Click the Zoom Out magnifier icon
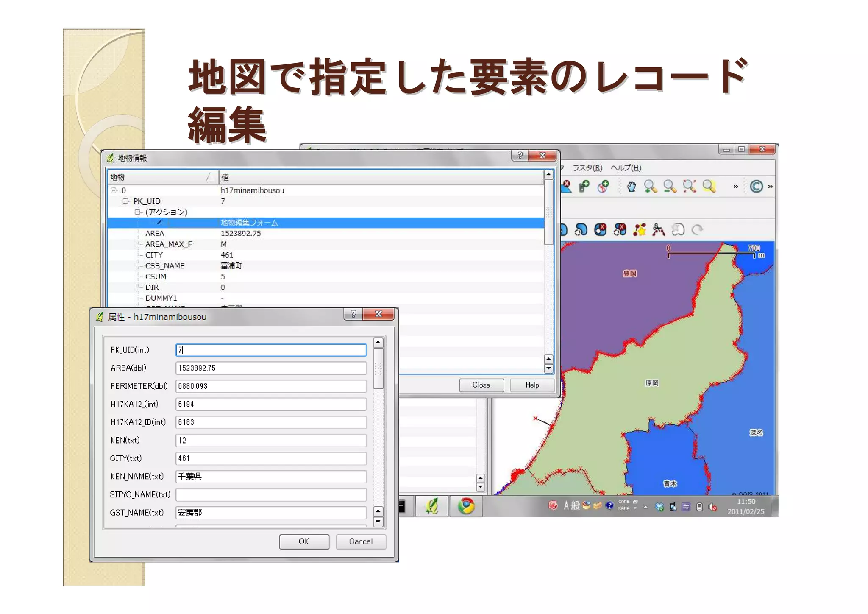Viewport: 868px width, 614px height. (670, 187)
